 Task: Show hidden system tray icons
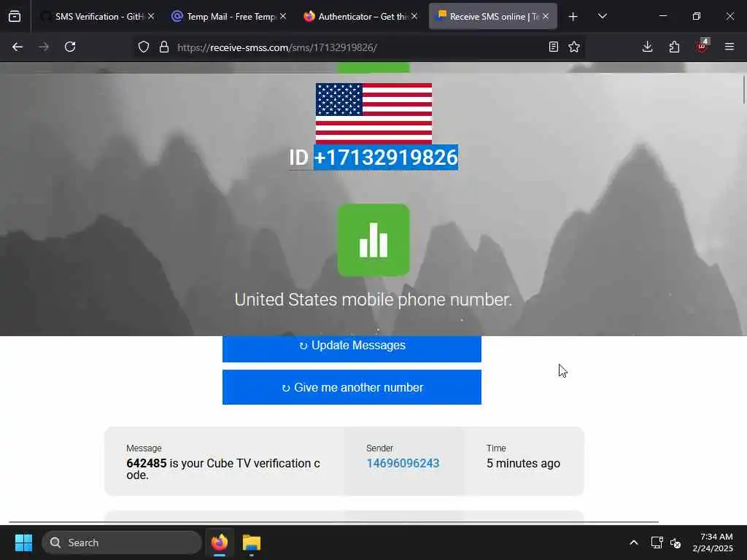[x=634, y=542]
